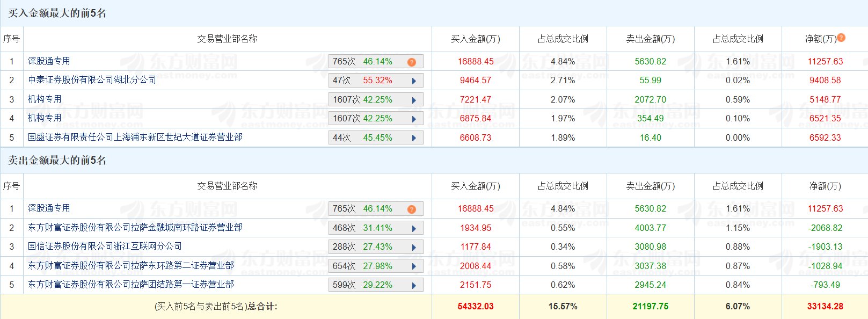Expand the 599次 29.22% stats arrow
868x319 pixels.
coord(414,286)
